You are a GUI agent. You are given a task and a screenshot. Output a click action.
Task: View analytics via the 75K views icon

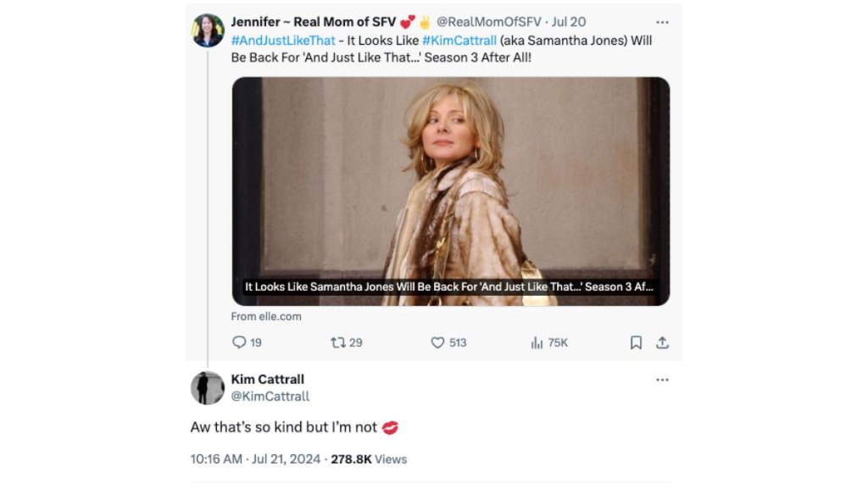[x=537, y=342]
